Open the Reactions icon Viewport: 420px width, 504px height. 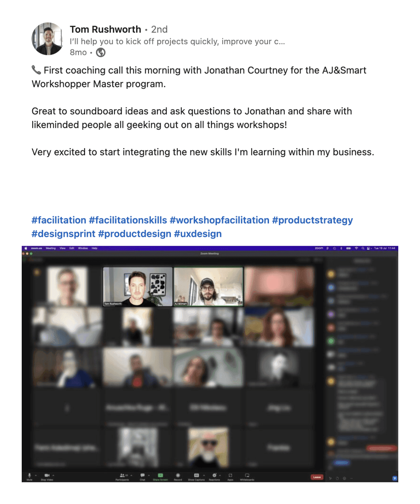pyautogui.click(x=214, y=475)
